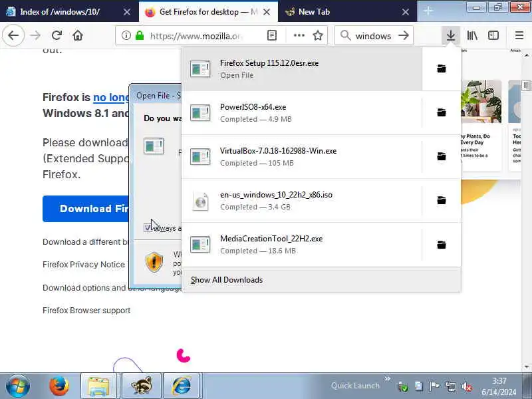Click the blue Download Firefox button
532x399 pixels.
[86, 209]
